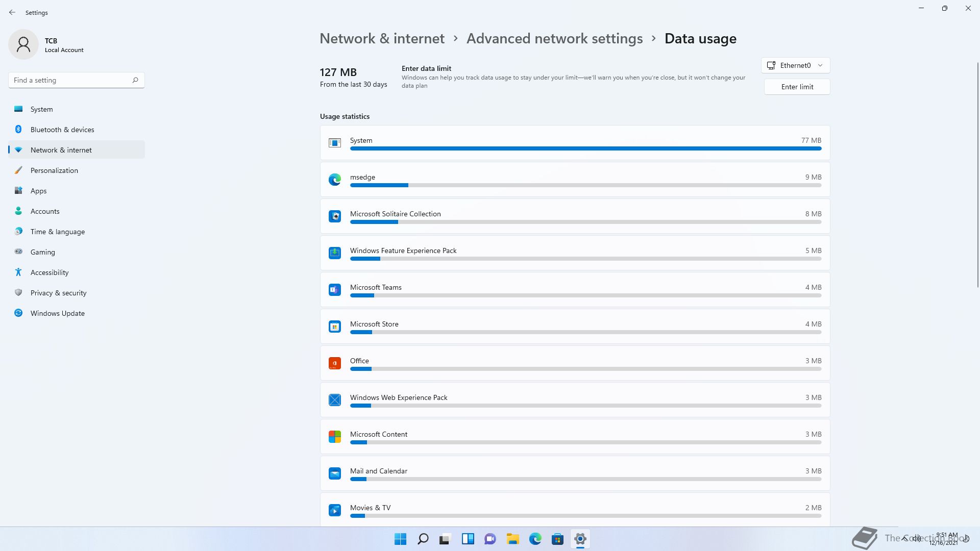This screenshot has width=980, height=551.
Task: Click the Microsoft Solitaire Collection icon
Action: [335, 216]
